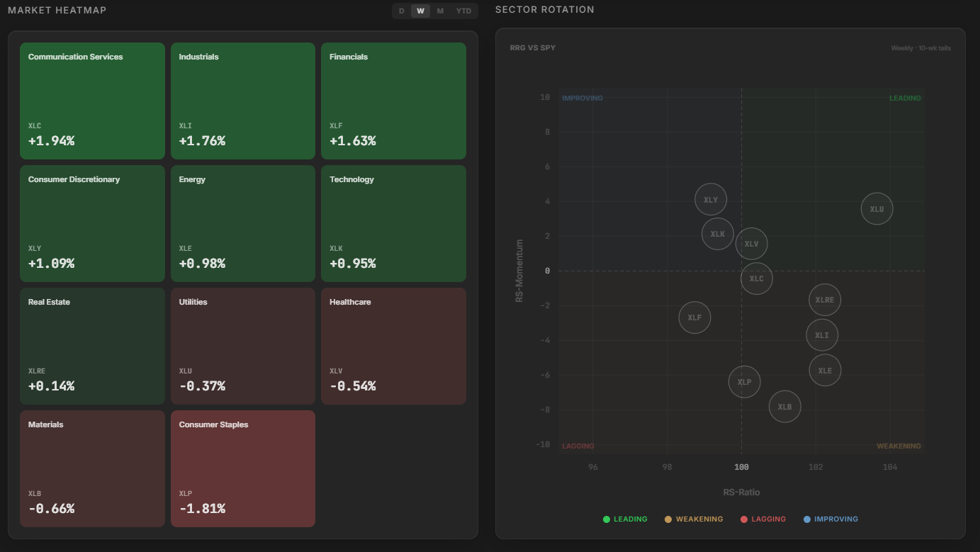The width and height of the screenshot is (980, 552).
Task: Click the XLF bubble in Lagging quadrant
Action: click(x=694, y=317)
